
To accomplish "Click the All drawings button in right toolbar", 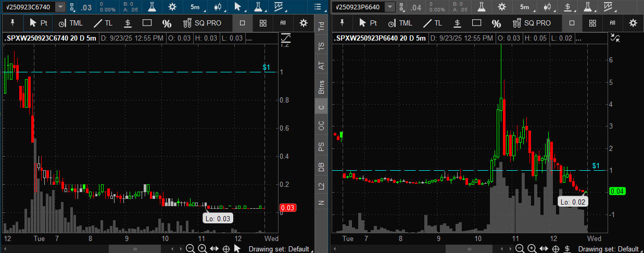I will tap(613, 23).
